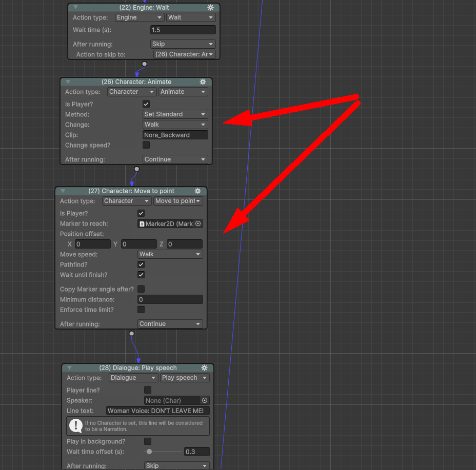Toggle Player line checkbox
476x470 pixels.
pyautogui.click(x=148, y=390)
